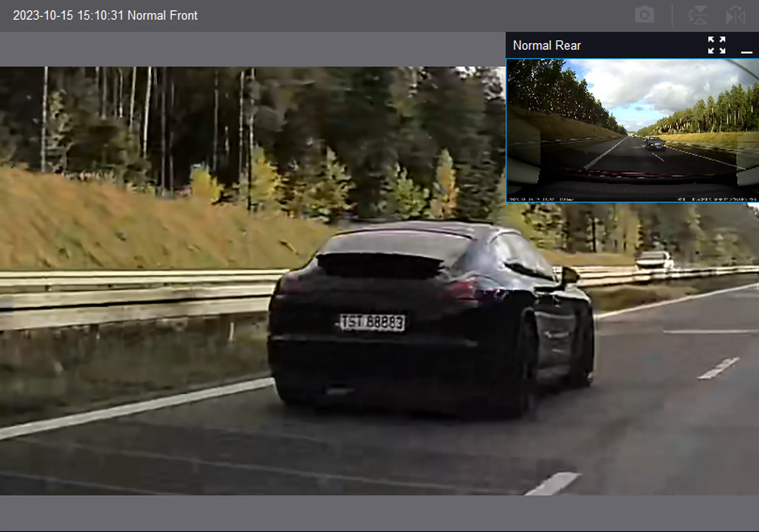Take a snapshot with the camera icon

(644, 15)
